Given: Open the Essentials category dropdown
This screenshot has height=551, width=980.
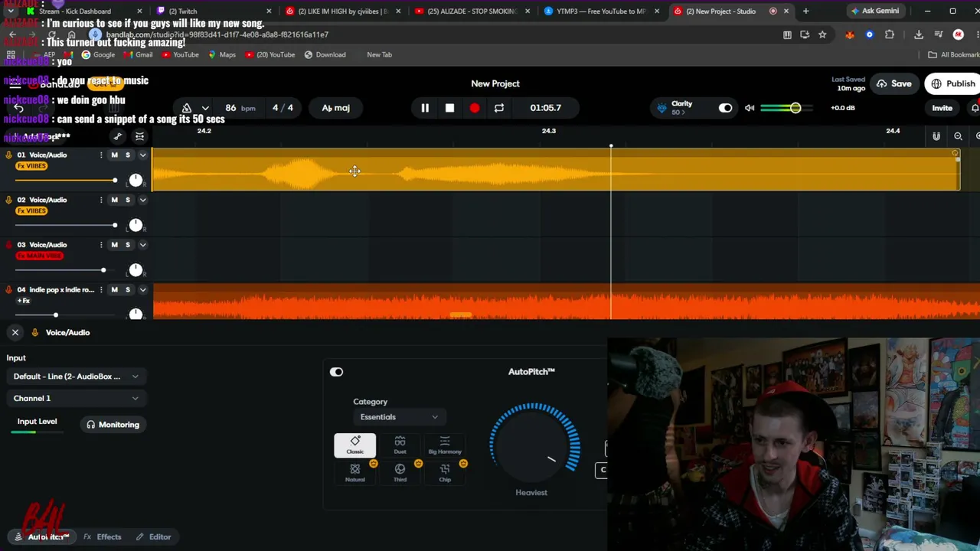Looking at the screenshot, I should coord(399,417).
